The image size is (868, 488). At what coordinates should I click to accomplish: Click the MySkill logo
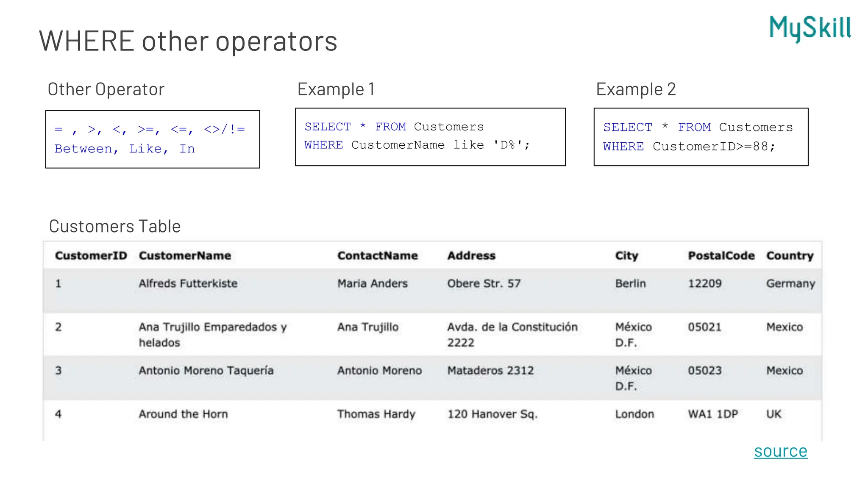pos(810,29)
